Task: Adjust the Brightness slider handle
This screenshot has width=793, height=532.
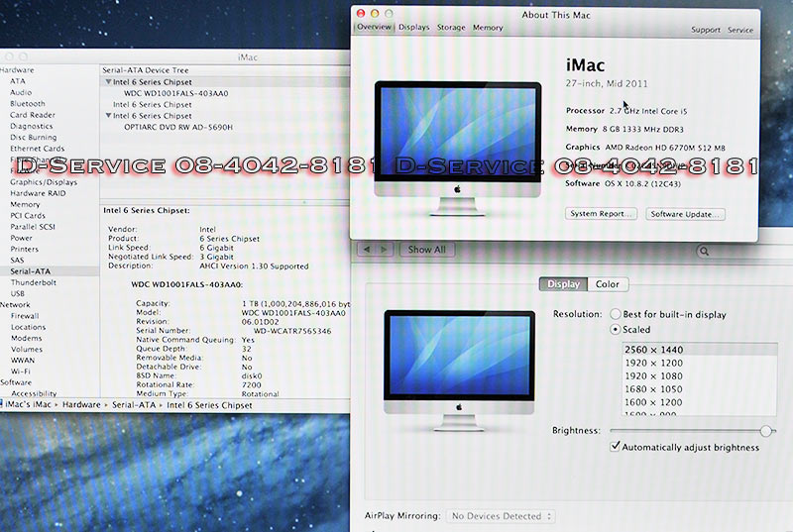Action: point(766,430)
